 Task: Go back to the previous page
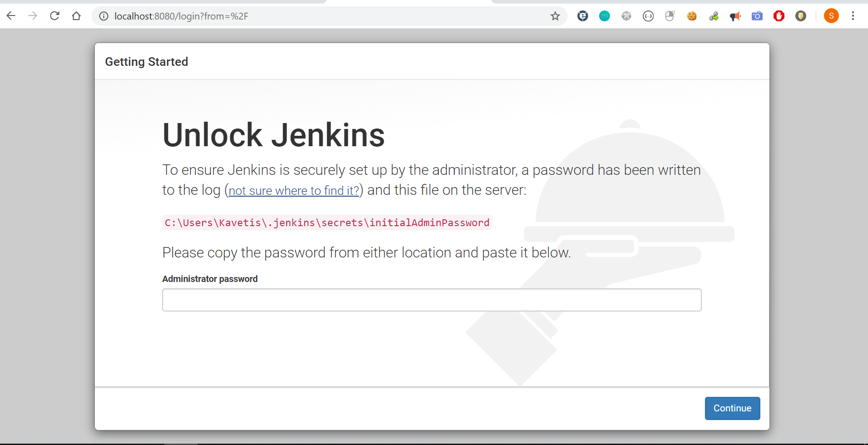[11, 16]
